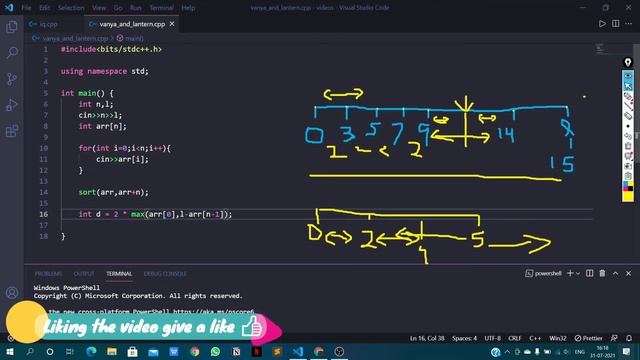Switch to the OUTPUT panel tab
This screenshot has height=360, width=640.
coord(84,273)
